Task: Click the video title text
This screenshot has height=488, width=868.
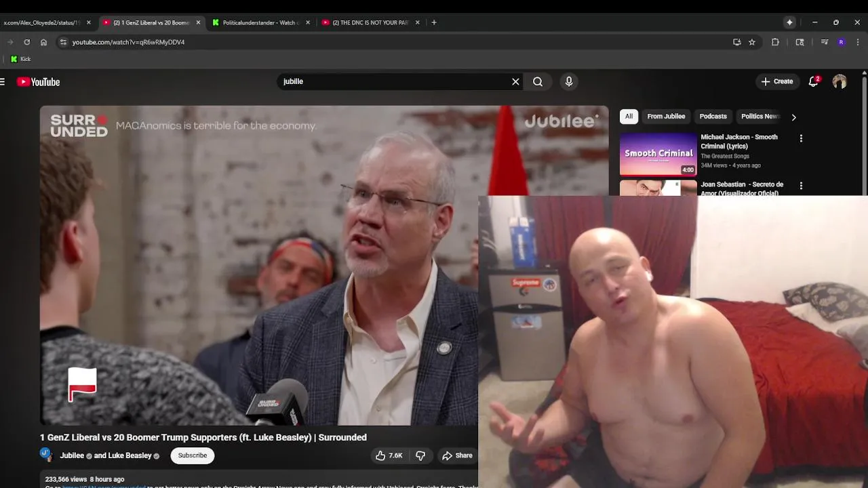Action: [x=203, y=438]
